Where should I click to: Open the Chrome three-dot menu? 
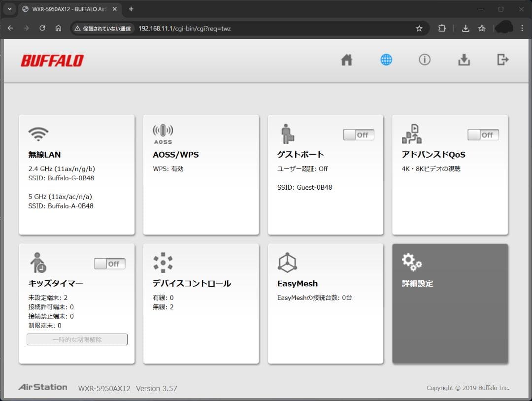tap(522, 28)
